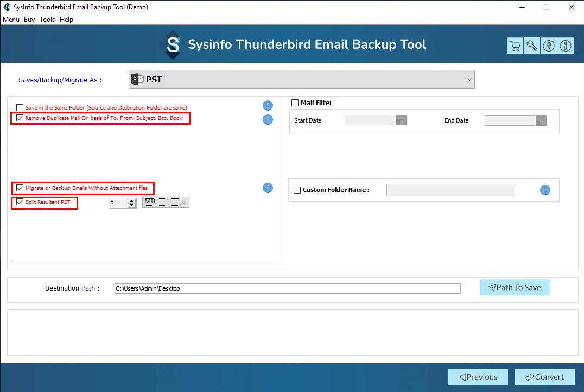Screen dimensions: 584x392
Task: Uncheck Migrate Emails Without Attachment files
Action: tap(20, 188)
